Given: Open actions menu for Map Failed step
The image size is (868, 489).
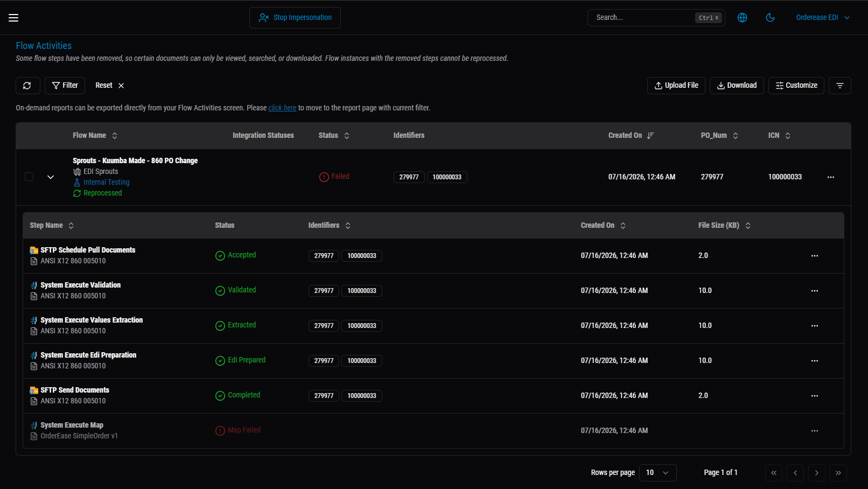Looking at the screenshot, I should point(815,431).
